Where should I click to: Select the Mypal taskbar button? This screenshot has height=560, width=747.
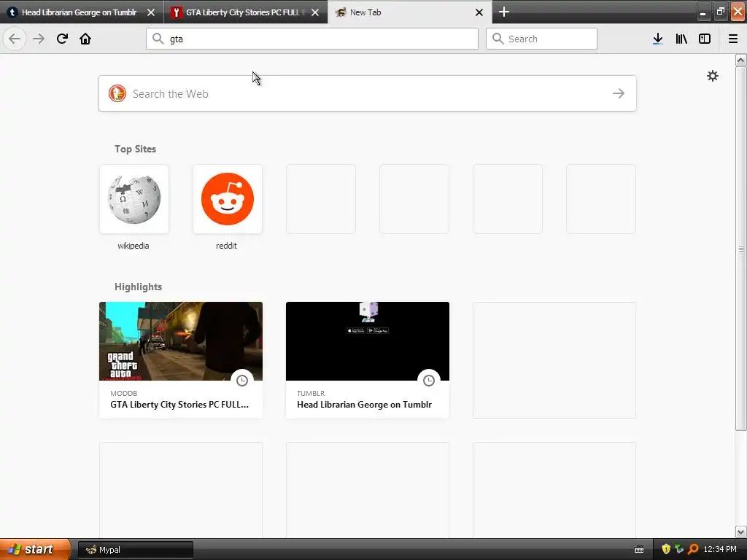pyautogui.click(x=135, y=550)
